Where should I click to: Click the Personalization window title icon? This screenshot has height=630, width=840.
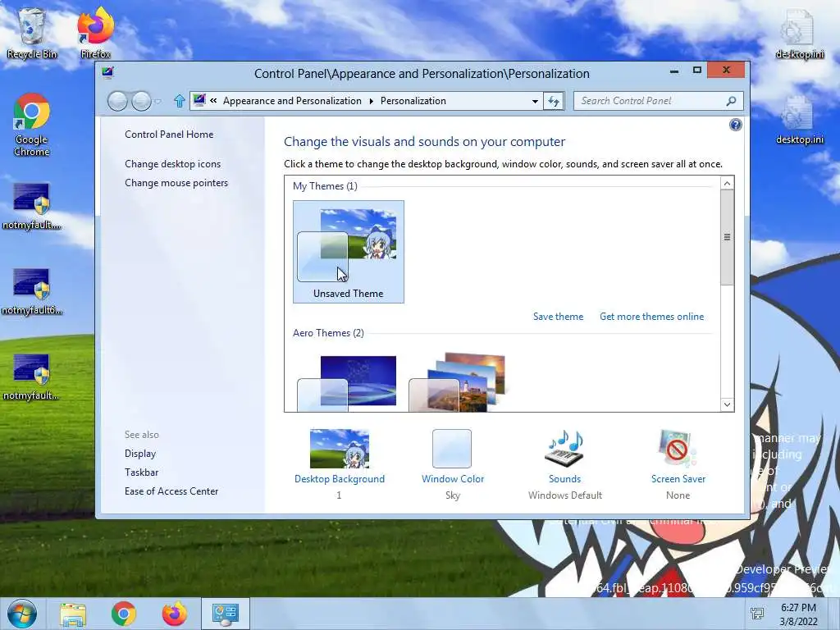107,73
